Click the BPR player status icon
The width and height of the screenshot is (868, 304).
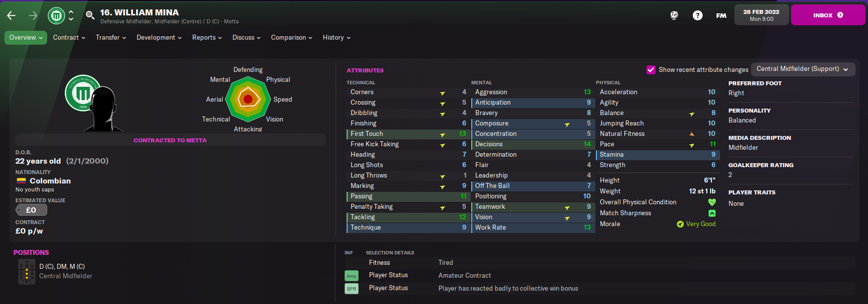pyautogui.click(x=352, y=289)
